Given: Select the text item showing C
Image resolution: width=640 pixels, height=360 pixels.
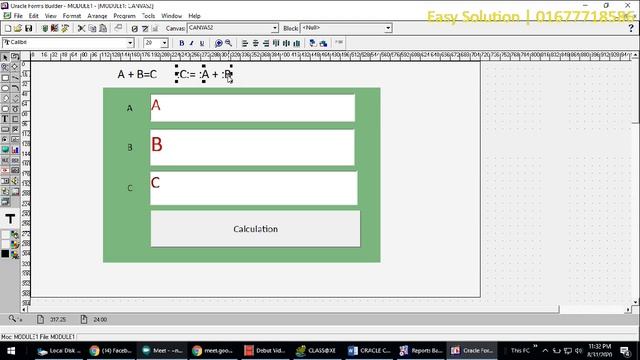Looking at the screenshot, I should (253, 188).
